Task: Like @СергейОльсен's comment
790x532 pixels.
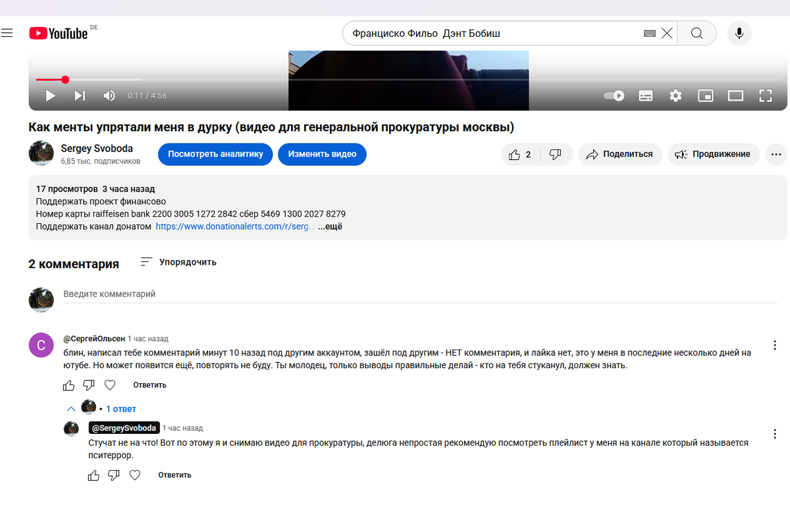Action: click(x=69, y=385)
